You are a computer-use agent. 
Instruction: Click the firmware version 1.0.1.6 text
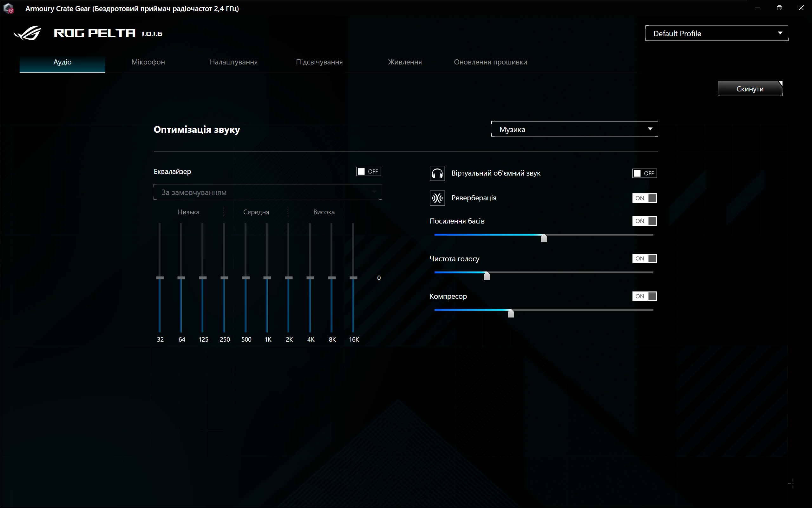point(152,34)
